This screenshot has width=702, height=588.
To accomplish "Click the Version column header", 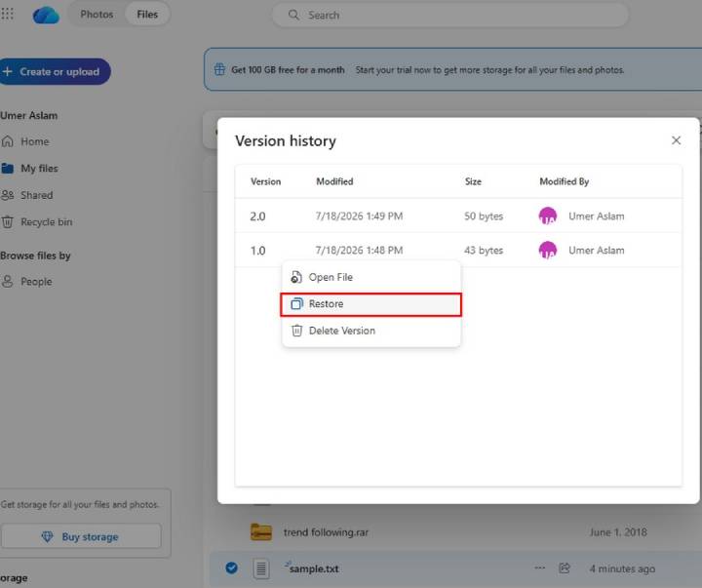I will click(265, 181).
